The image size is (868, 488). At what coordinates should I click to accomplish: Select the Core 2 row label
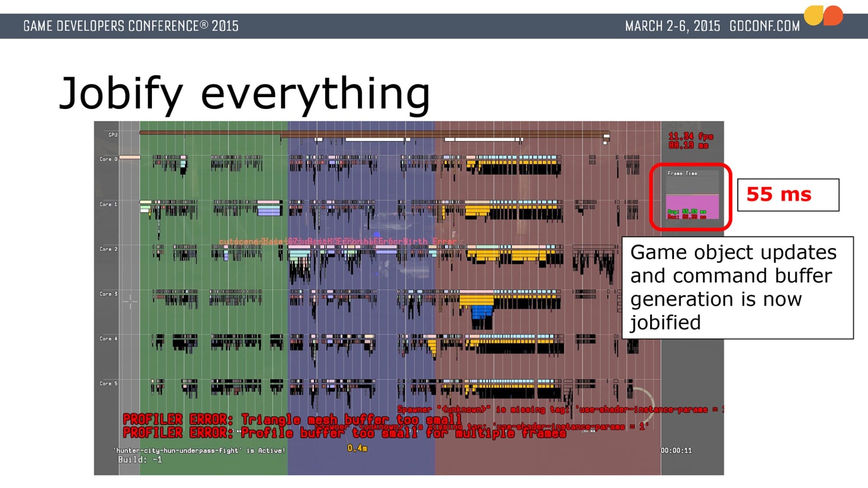[108, 249]
